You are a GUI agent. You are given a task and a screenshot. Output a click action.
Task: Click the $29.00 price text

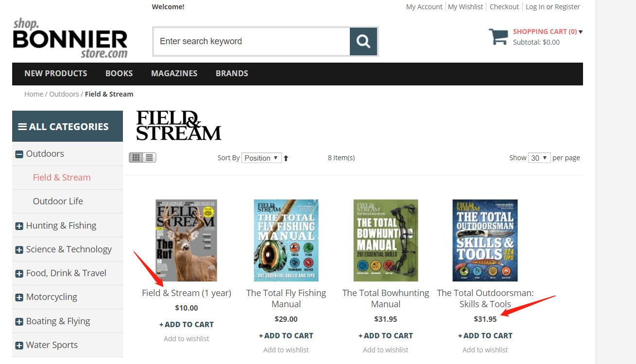point(286,319)
